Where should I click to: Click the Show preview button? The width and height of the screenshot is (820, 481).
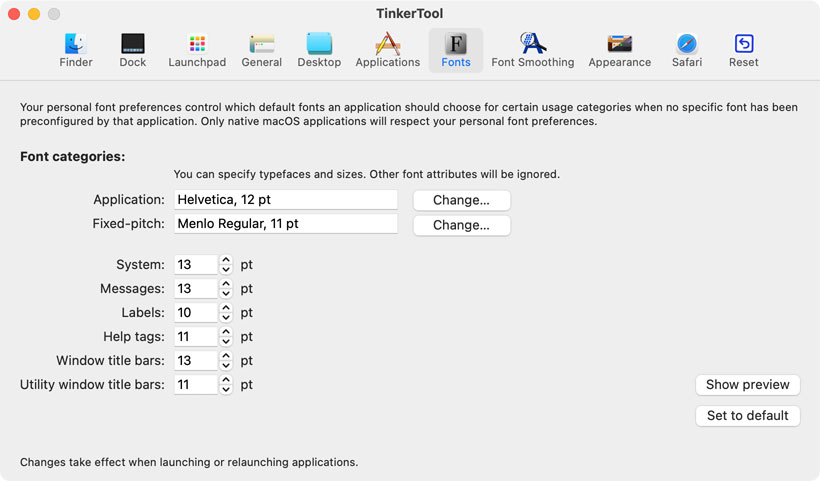747,385
